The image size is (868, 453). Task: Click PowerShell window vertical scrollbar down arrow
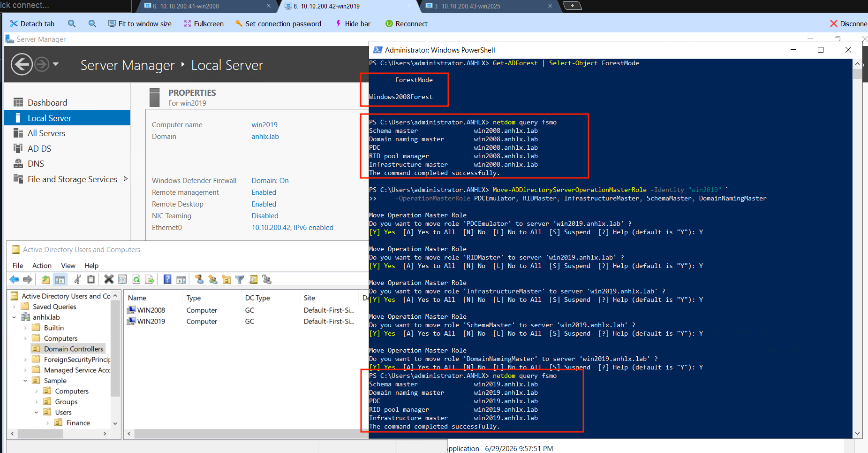tap(857, 434)
